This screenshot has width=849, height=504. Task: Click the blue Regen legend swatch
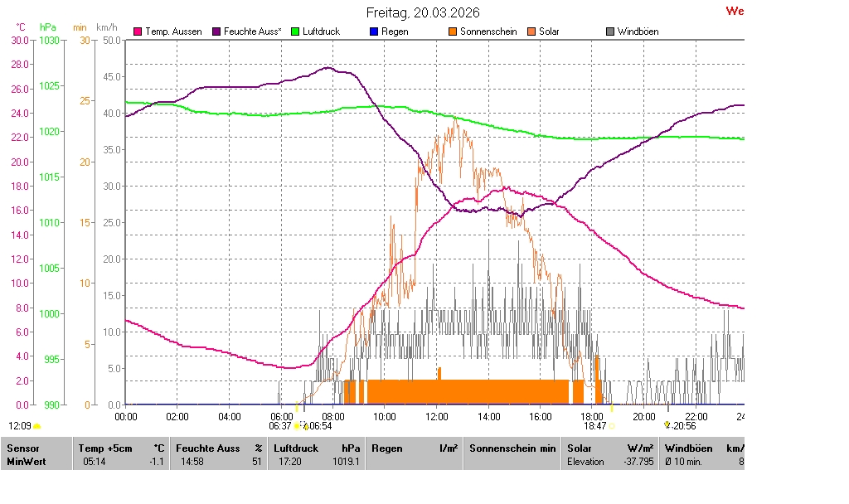[x=373, y=31]
